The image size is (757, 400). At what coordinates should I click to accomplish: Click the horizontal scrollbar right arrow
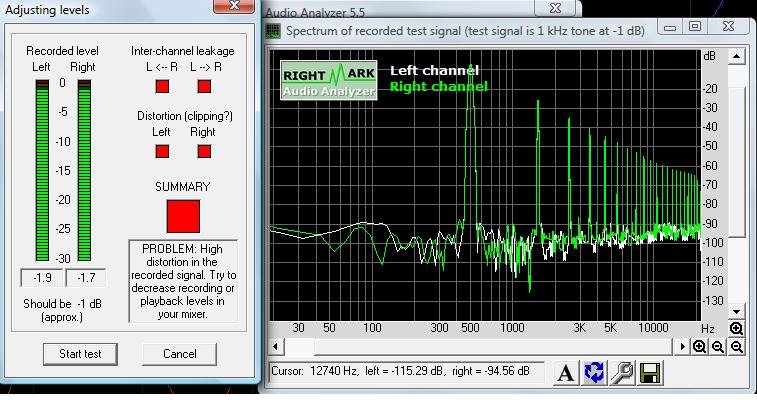click(682, 346)
